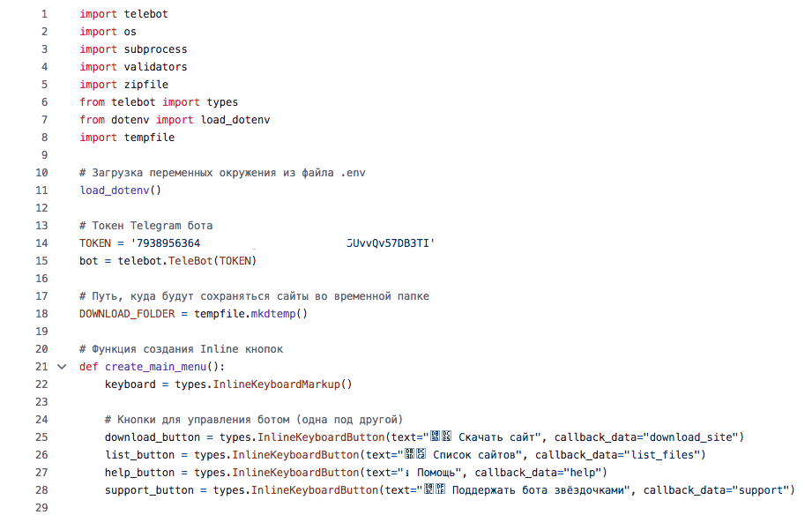Screen dimensions: 812x515
Task: Collapse the create_main_menu function fold arrow
Action: 62,367
